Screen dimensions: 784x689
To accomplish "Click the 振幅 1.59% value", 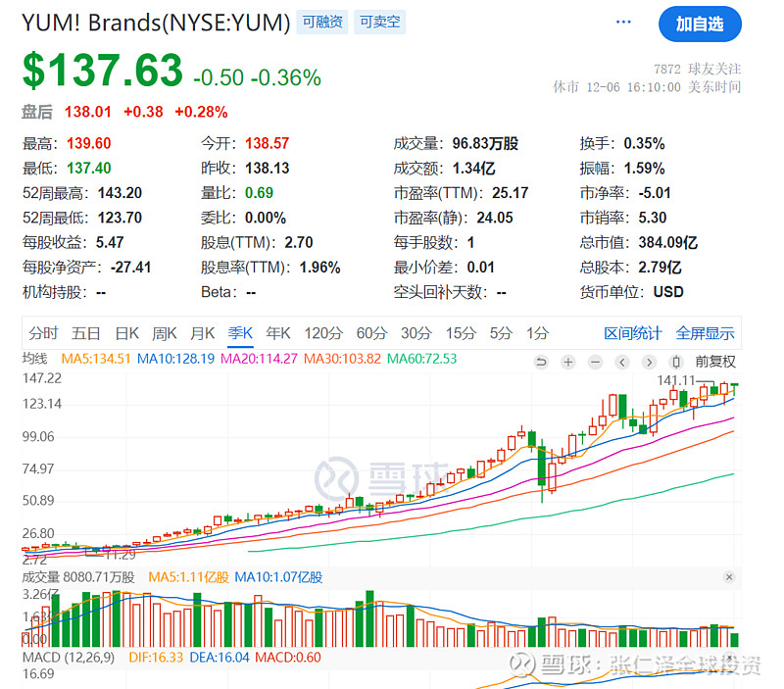I will pos(644,168).
